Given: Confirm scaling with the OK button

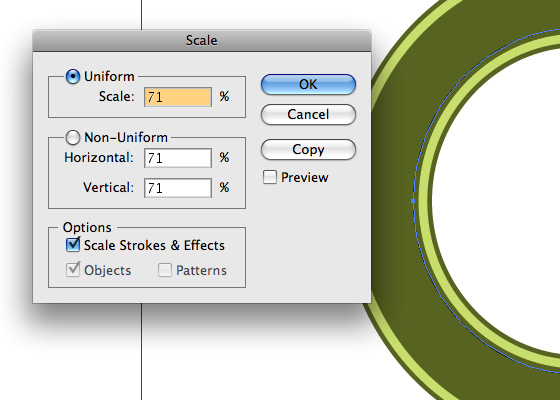Looking at the screenshot, I should [x=308, y=85].
